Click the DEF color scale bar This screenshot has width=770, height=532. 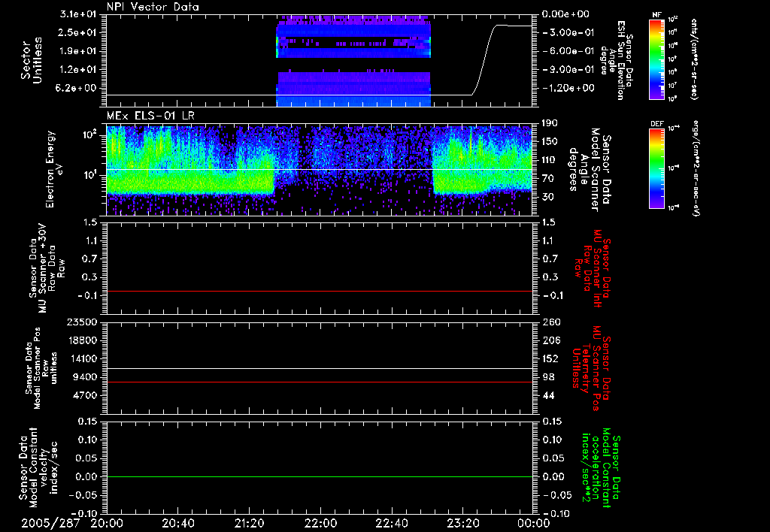pos(657,168)
